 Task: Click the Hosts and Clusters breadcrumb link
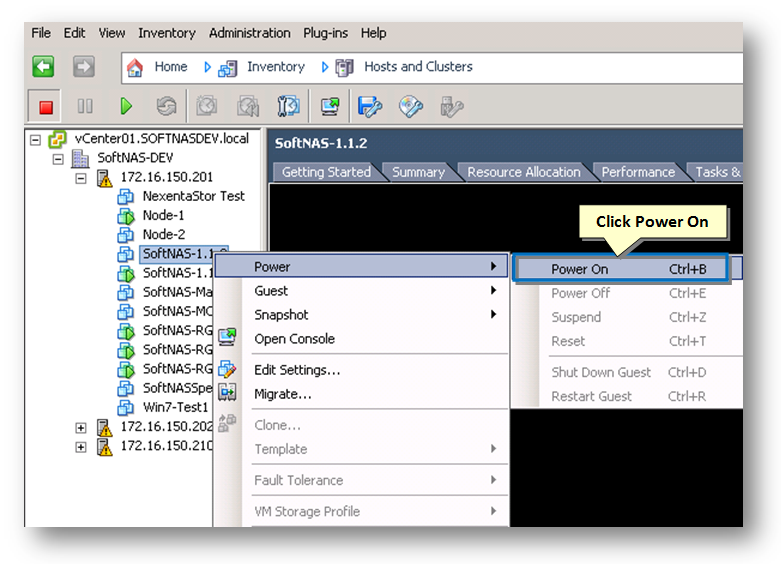(418, 66)
